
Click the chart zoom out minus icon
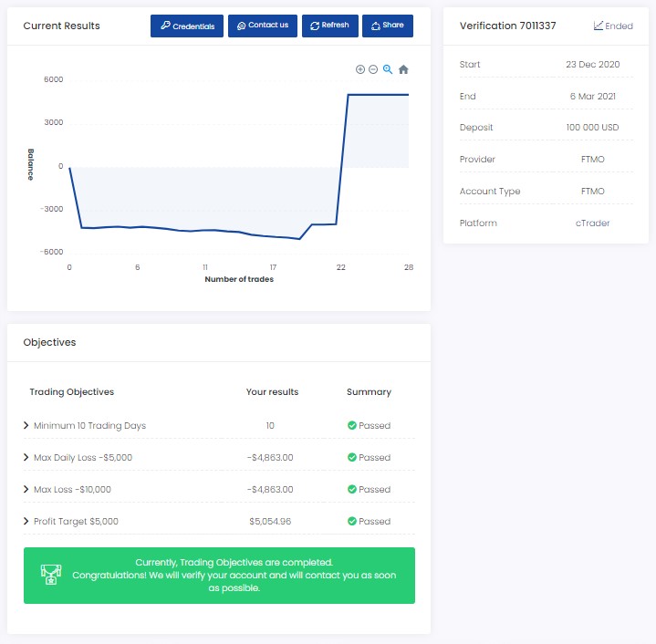pos(373,69)
